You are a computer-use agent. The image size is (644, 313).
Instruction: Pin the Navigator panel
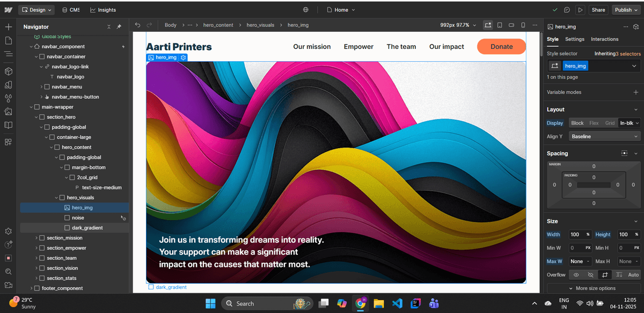pyautogui.click(x=119, y=27)
